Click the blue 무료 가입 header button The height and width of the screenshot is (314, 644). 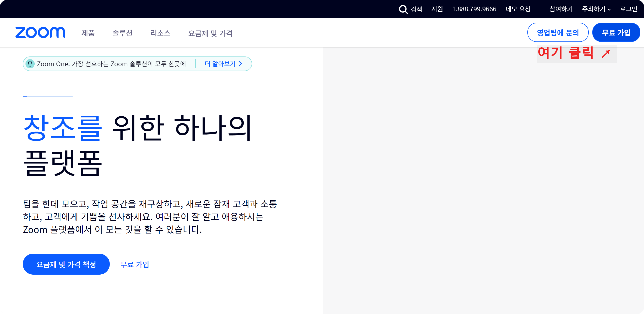pyautogui.click(x=616, y=33)
